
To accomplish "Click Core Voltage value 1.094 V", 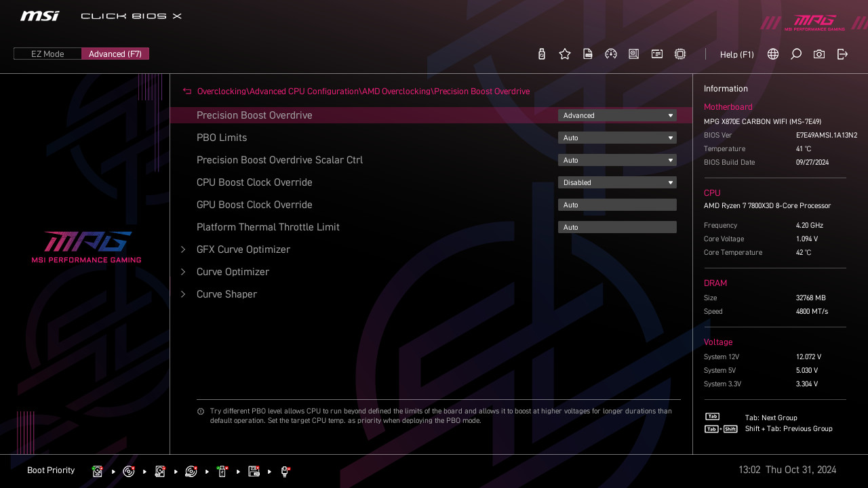I will (807, 239).
